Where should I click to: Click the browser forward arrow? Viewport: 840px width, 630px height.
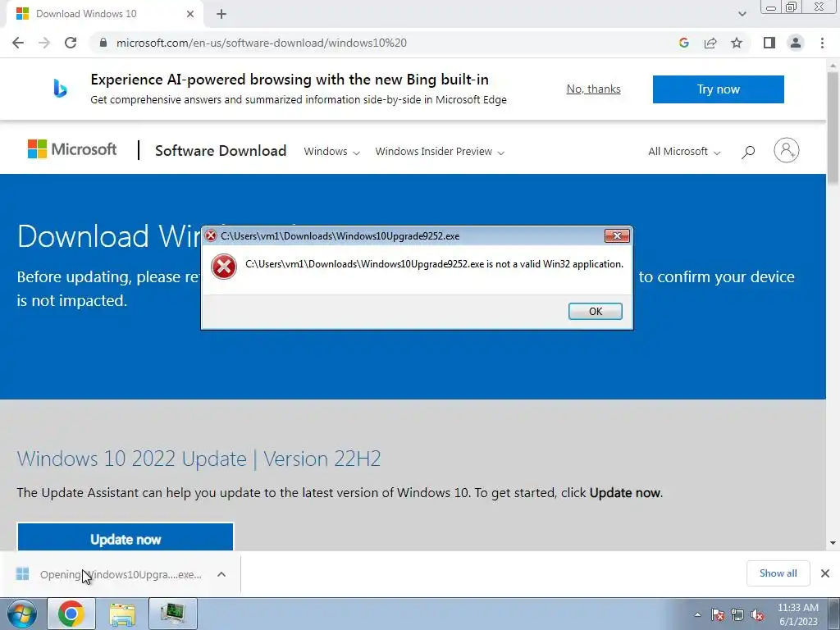(44, 43)
